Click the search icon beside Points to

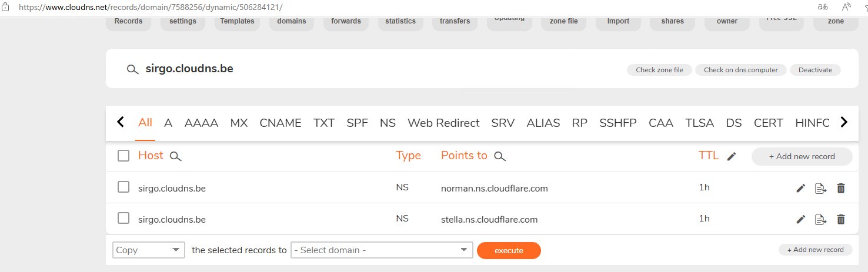tap(500, 156)
